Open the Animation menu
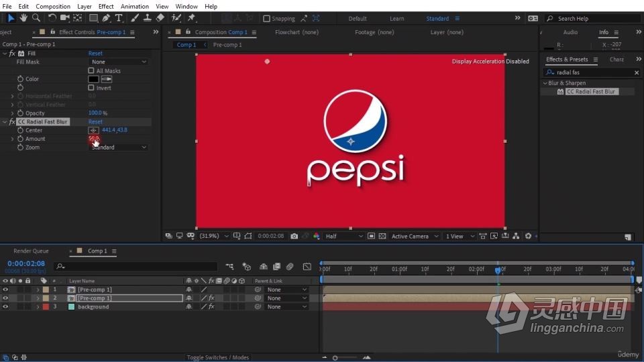 tap(135, 6)
